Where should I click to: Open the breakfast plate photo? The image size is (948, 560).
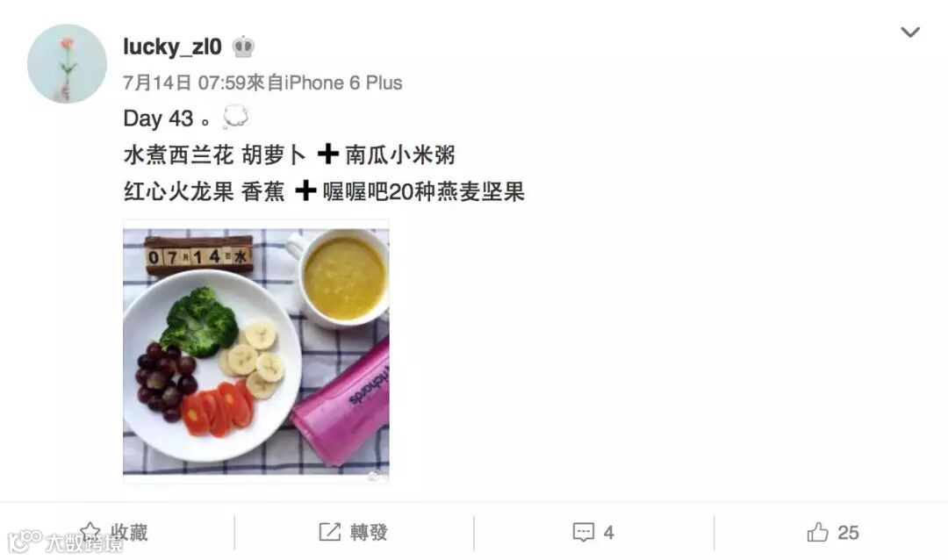(x=255, y=351)
